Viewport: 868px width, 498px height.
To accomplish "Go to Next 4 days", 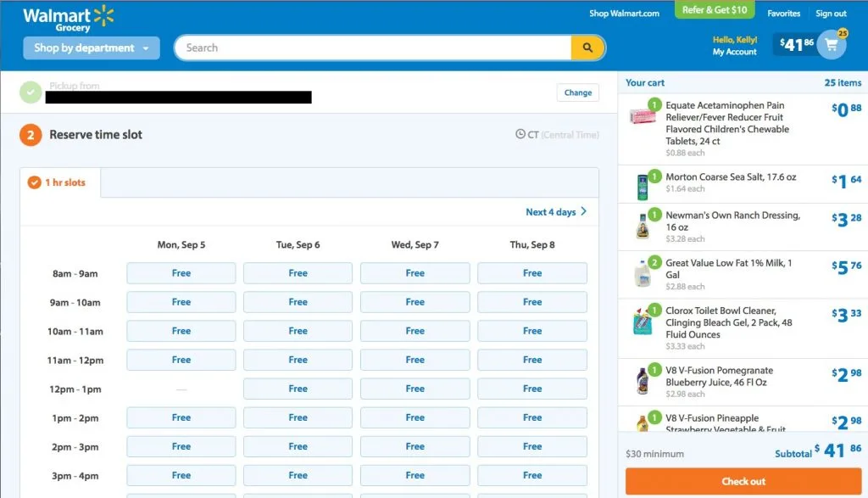I will [x=556, y=211].
